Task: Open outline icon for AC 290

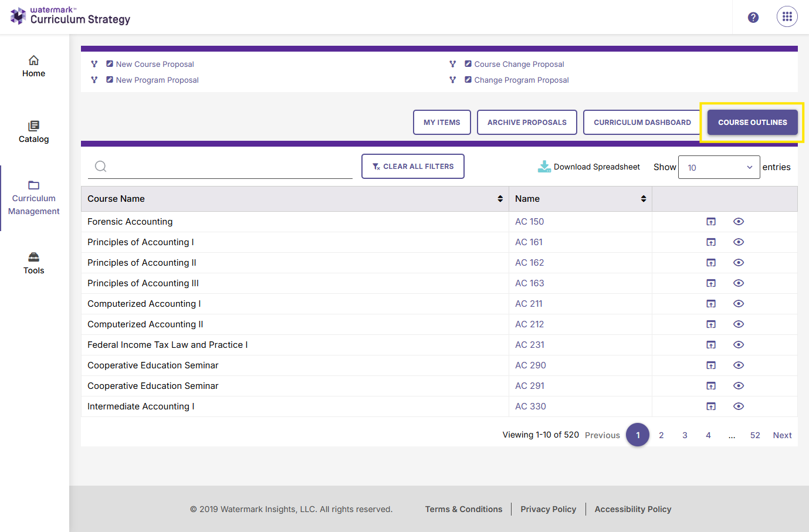Action: (x=711, y=365)
